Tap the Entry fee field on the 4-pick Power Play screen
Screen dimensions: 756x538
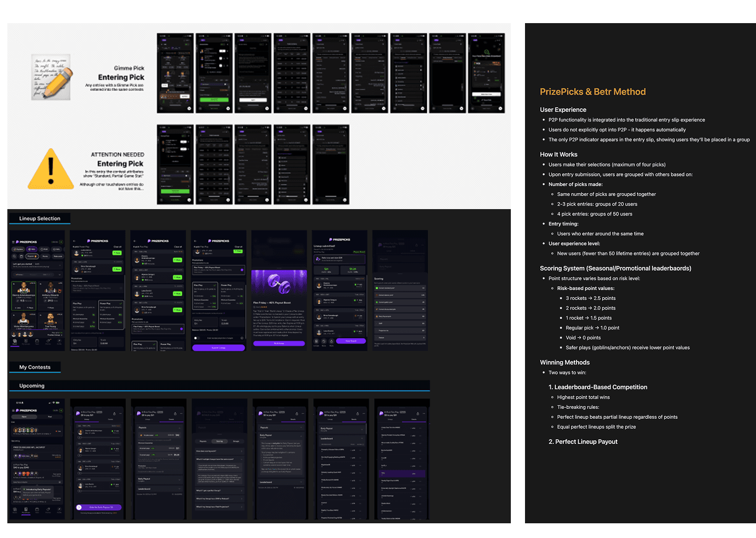84,342
